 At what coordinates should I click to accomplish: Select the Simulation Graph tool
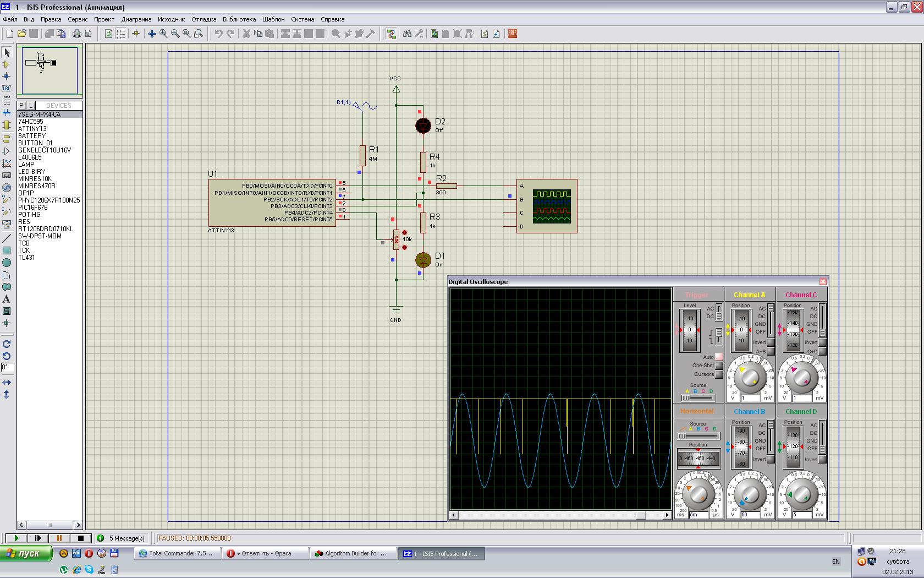click(7, 163)
